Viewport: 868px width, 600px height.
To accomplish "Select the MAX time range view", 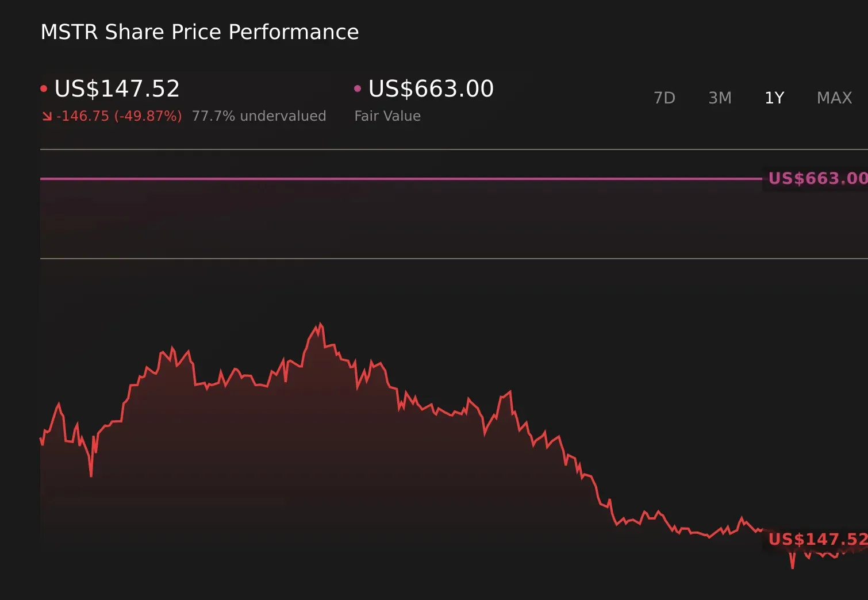I will [x=834, y=98].
